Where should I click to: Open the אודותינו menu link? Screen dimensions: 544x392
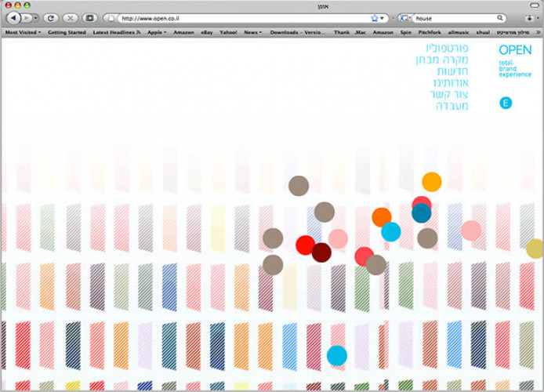451,83
